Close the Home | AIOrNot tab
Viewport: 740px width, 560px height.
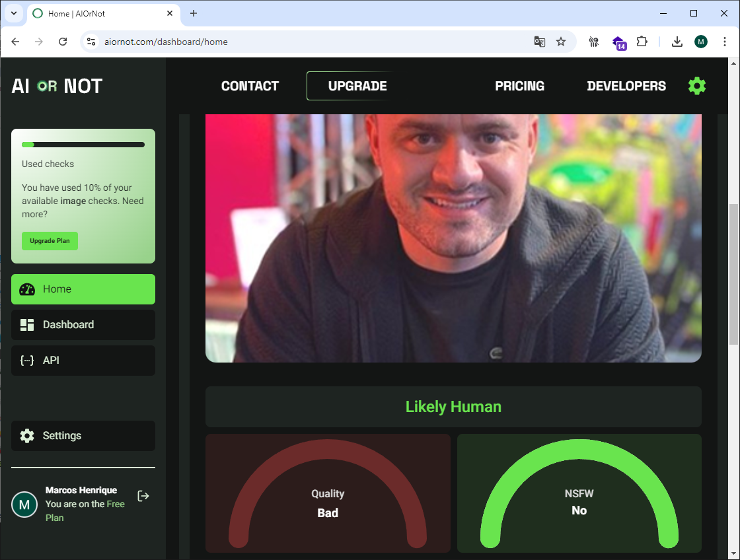click(170, 13)
